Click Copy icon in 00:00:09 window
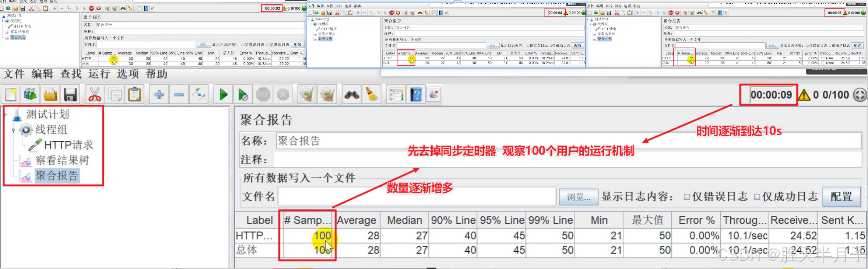868x269 pixels. (x=115, y=94)
